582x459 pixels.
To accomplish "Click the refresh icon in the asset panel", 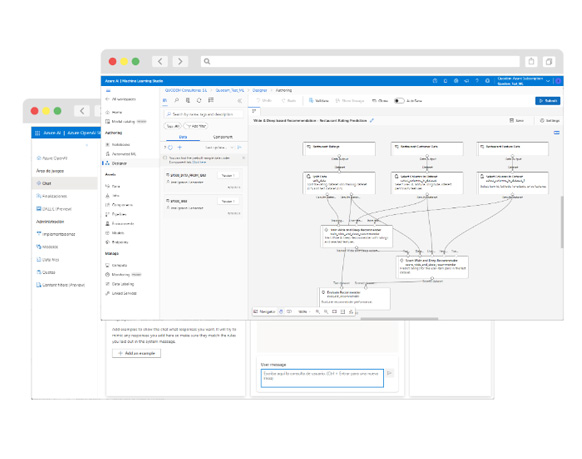I will [x=199, y=100].
